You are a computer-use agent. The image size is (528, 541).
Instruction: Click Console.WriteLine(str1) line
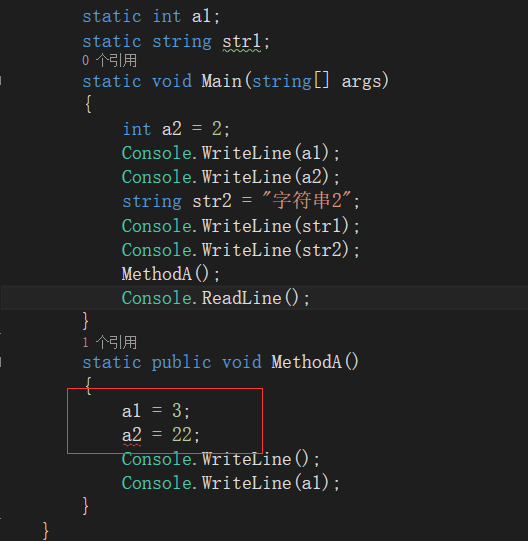coord(241,226)
